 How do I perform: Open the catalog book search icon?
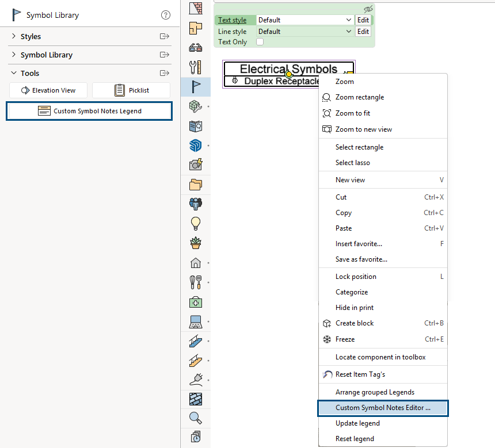[196, 126]
